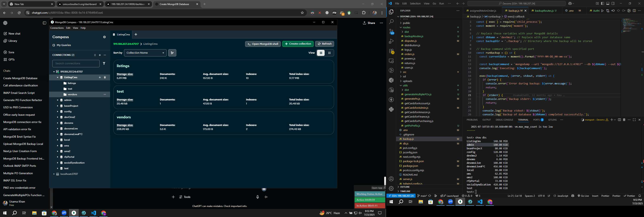Expand the TIMELINE section in VS Code
This screenshot has height=217, width=644.
[405, 191]
